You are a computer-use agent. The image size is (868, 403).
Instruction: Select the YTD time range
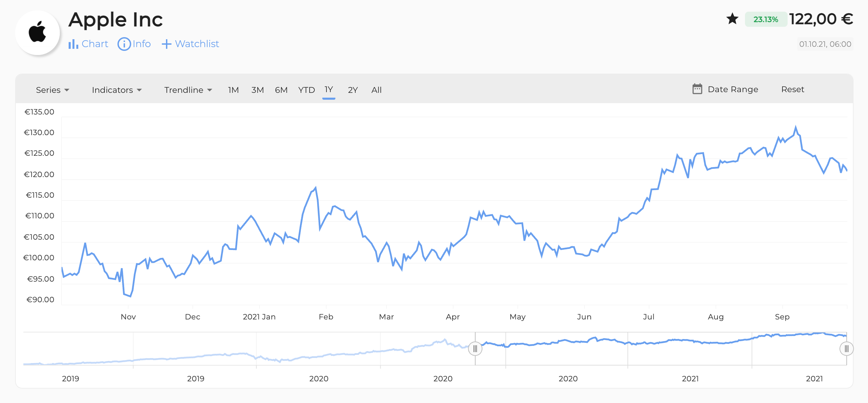(307, 90)
